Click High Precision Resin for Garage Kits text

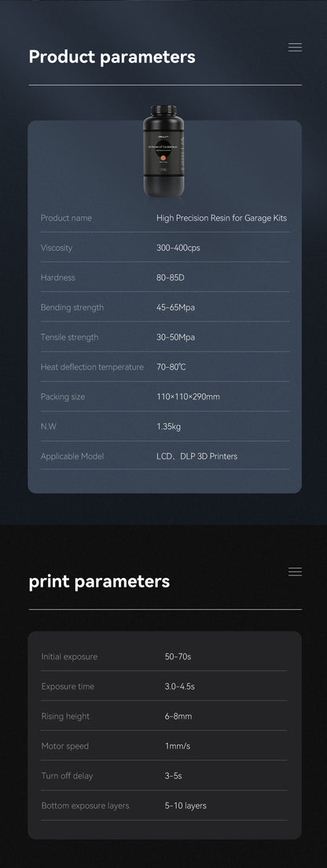point(222,218)
